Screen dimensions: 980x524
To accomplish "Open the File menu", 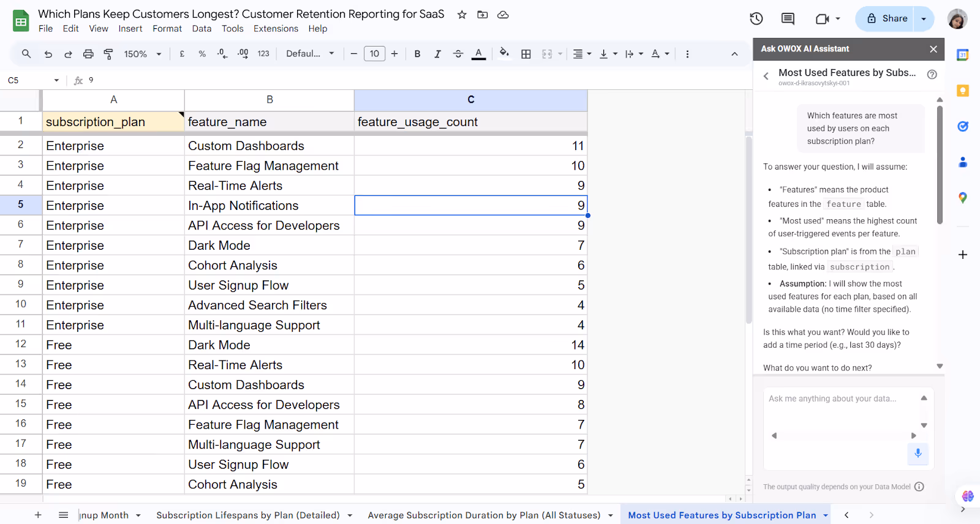I will click(x=45, y=29).
